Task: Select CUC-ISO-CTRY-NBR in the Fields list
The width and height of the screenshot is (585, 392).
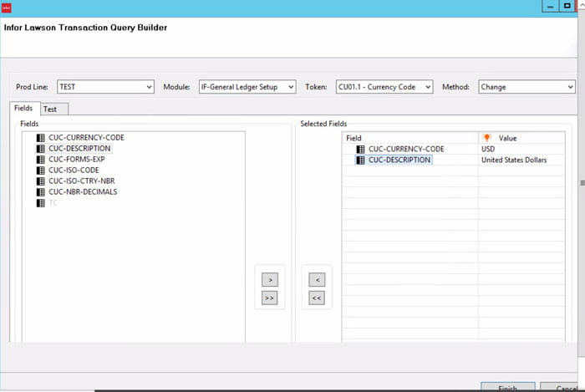Action: click(x=82, y=181)
